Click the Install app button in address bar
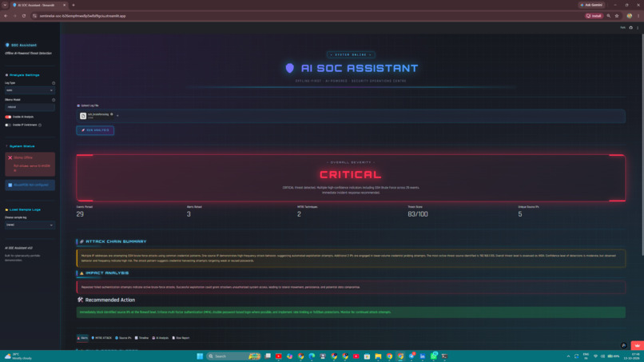The height and width of the screenshot is (362, 644). tap(594, 16)
